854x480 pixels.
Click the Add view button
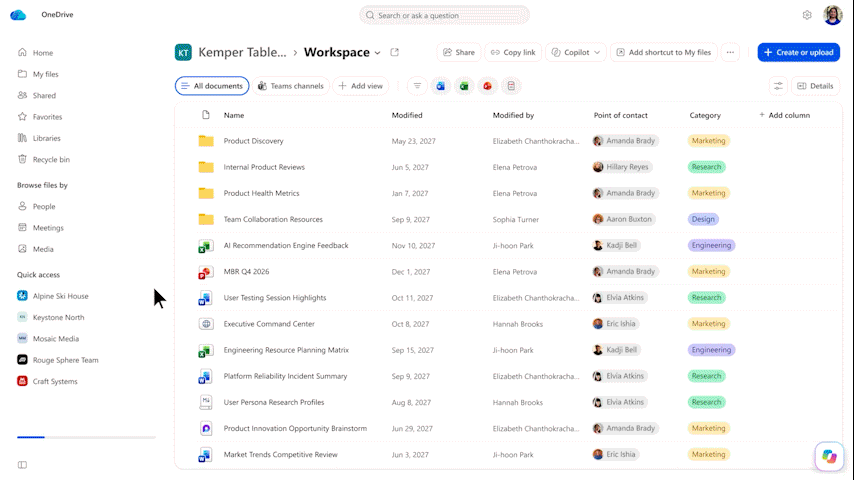coord(361,86)
